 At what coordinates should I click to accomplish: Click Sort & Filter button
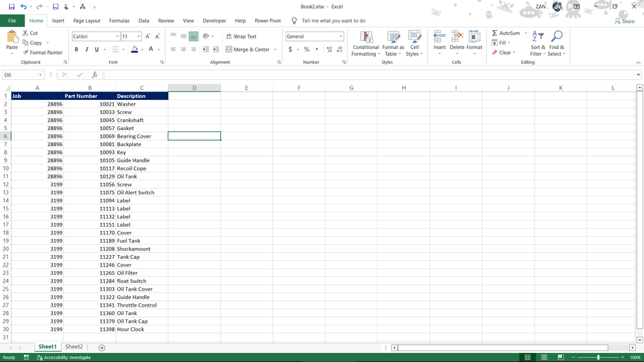(537, 44)
